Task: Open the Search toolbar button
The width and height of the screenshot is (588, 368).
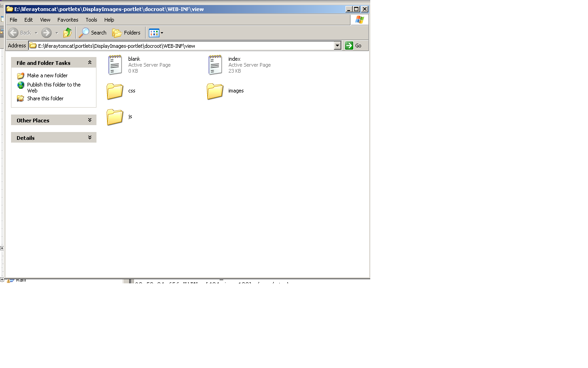Action: (x=93, y=33)
